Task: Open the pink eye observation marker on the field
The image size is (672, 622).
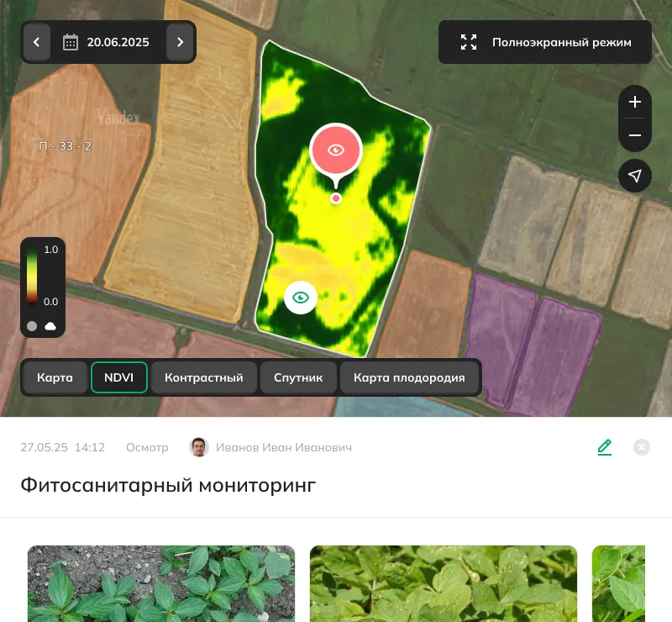Action: [336, 150]
